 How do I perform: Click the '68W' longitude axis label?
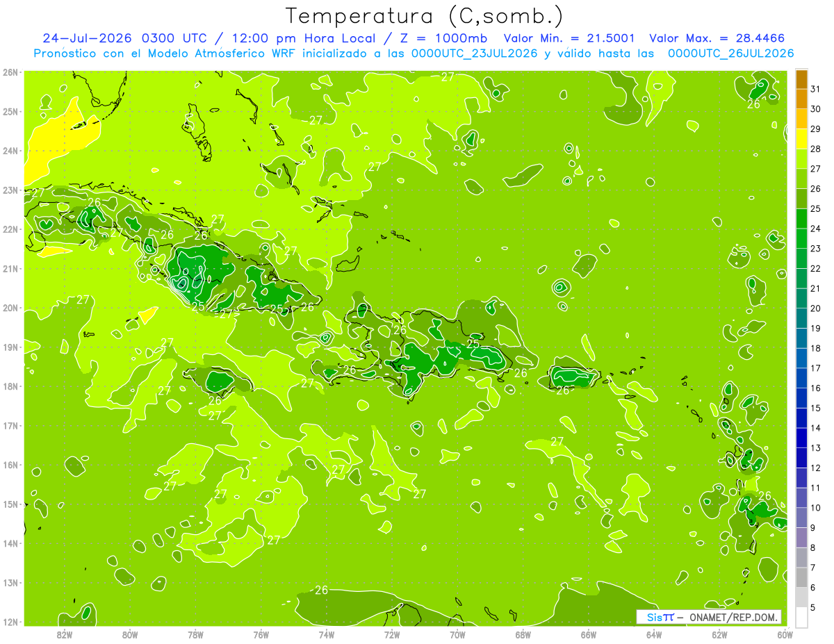coord(523,634)
